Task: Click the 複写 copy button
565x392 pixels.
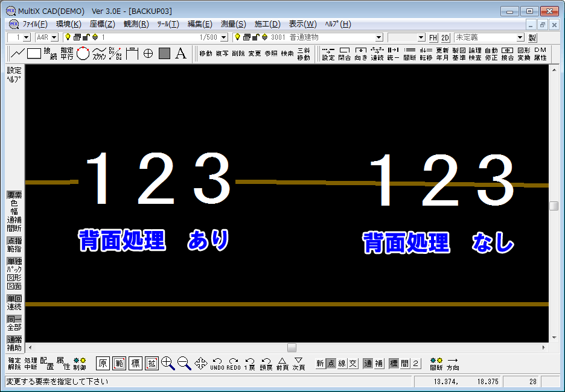Action: 222,54
